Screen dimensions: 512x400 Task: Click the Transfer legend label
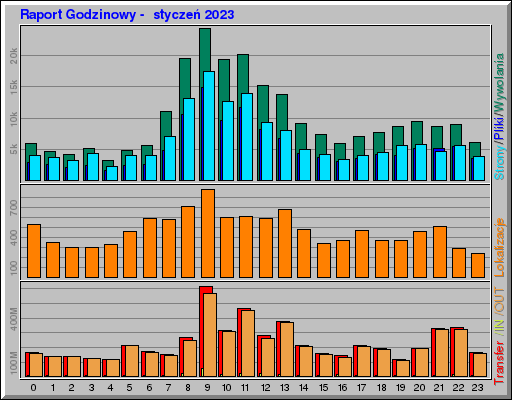pos(499,363)
